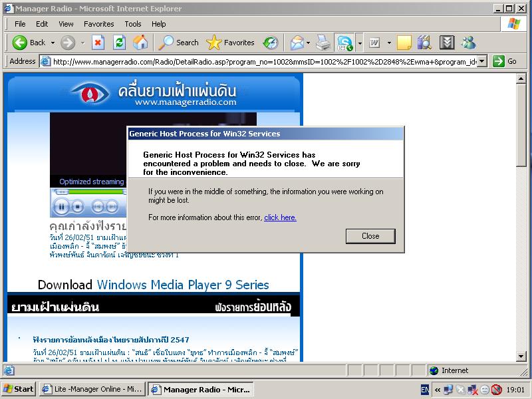The height and width of the screenshot is (399, 532).
Task: Click the grey smiley face tray icon
Action: (485, 390)
